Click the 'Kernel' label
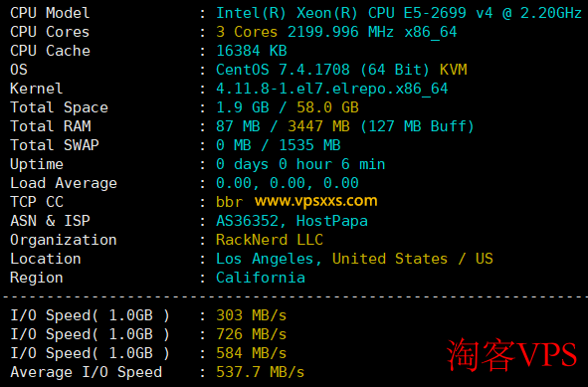Viewport: 588px width, 387px height. click(x=37, y=89)
